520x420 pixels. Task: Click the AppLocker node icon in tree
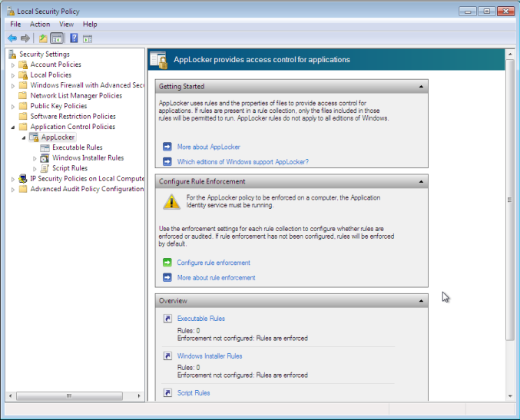pyautogui.click(x=34, y=137)
